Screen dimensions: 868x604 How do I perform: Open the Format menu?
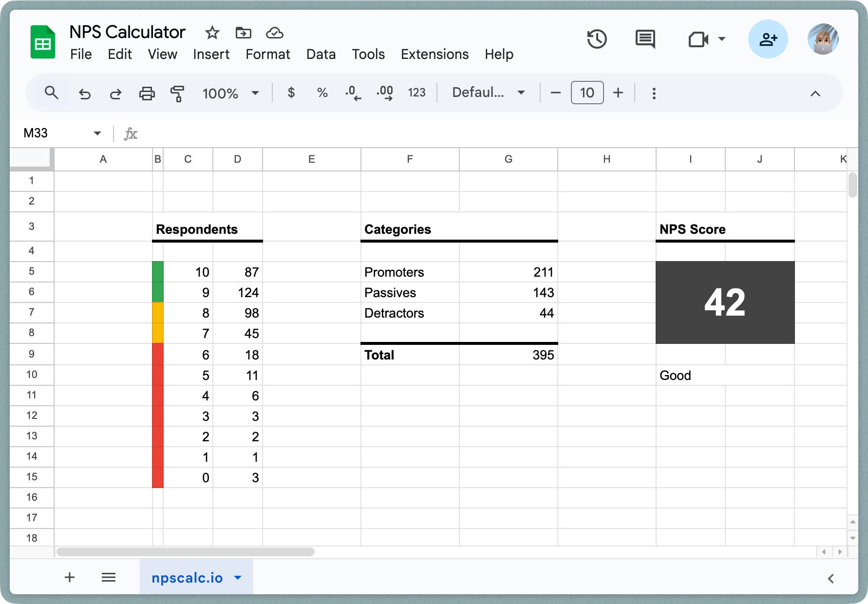click(267, 55)
